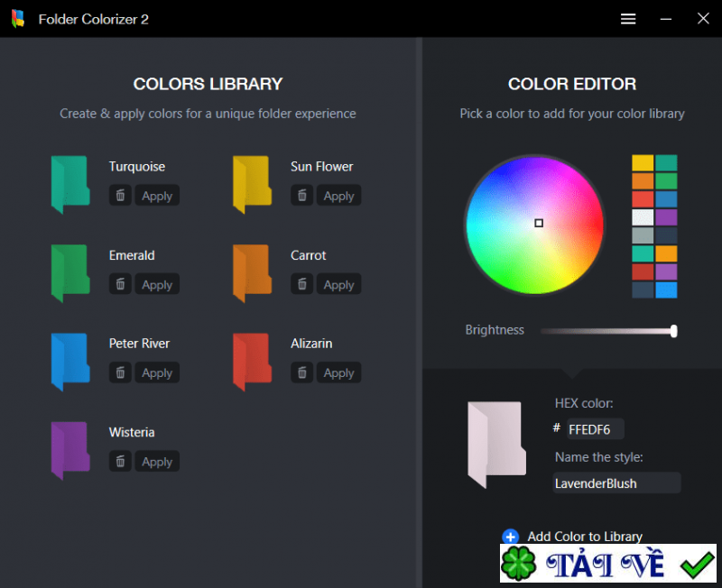Viewport: 722px width, 588px height.
Task: Click the lavender folder preview thumbnail
Action: coord(496,438)
